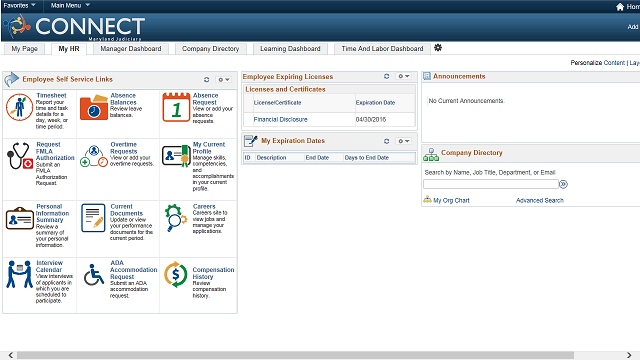The width and height of the screenshot is (640, 360).
Task: Click the Home house icon
Action: coord(620,7)
